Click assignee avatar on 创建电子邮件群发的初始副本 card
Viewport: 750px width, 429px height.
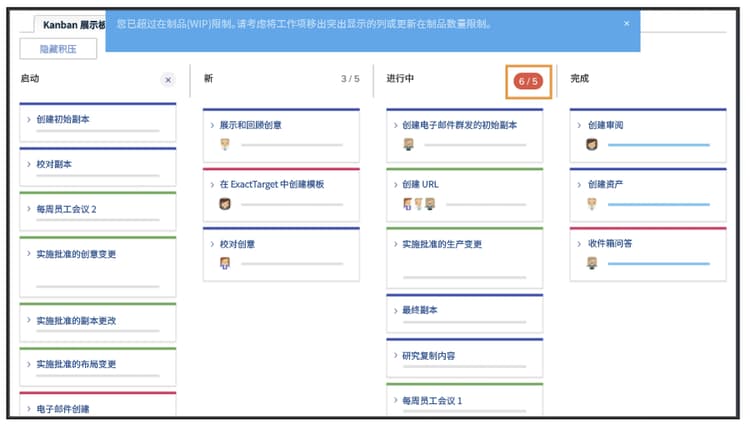coord(408,144)
